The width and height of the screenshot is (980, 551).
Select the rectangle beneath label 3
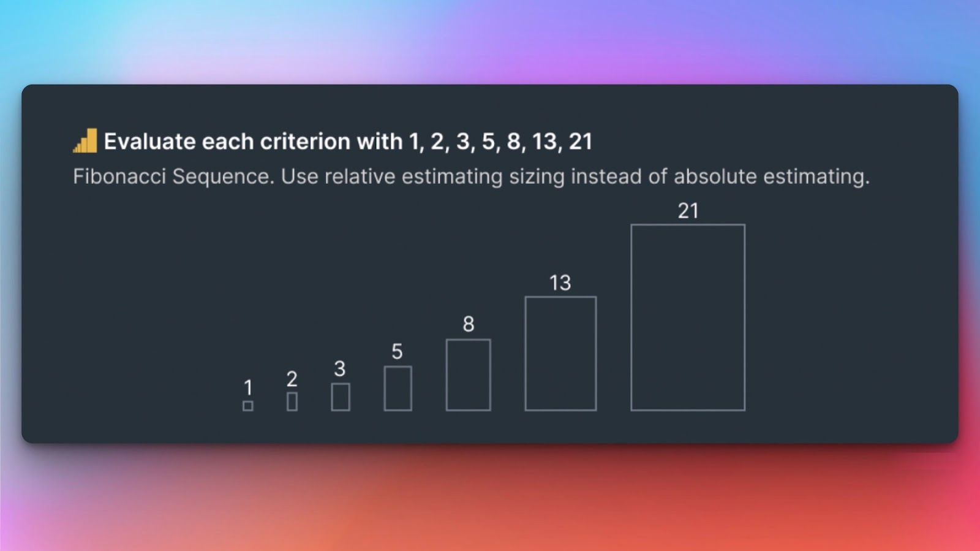point(341,397)
